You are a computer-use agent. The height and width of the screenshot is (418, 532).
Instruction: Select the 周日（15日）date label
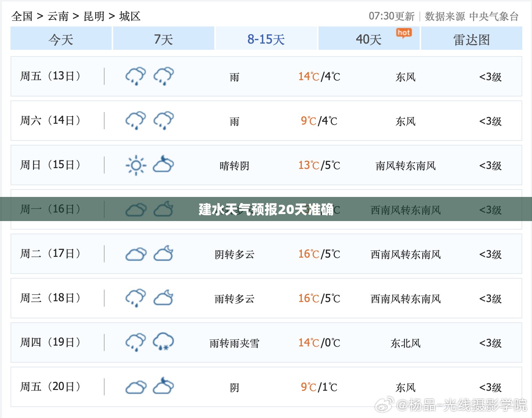pyautogui.click(x=50, y=165)
